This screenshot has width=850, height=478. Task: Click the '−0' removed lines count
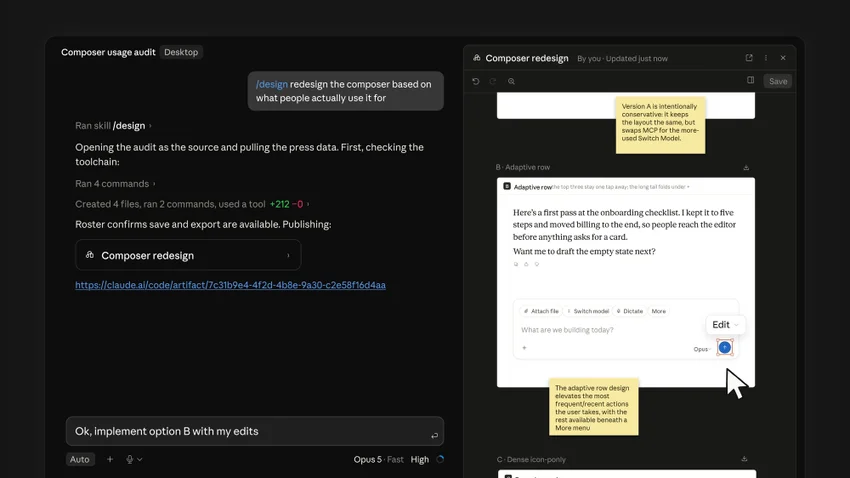[298, 204]
